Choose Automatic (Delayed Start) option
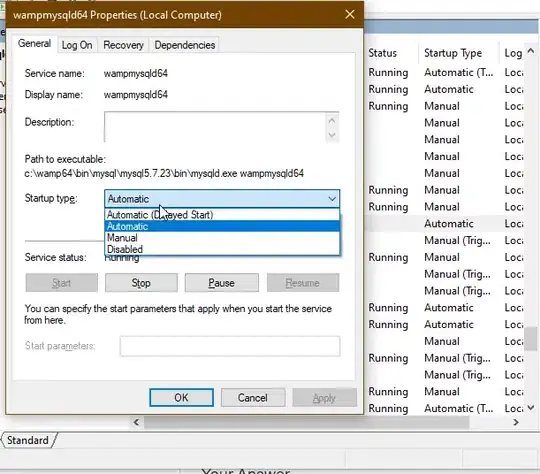Image resolution: width=540 pixels, height=474 pixels. pos(222,215)
